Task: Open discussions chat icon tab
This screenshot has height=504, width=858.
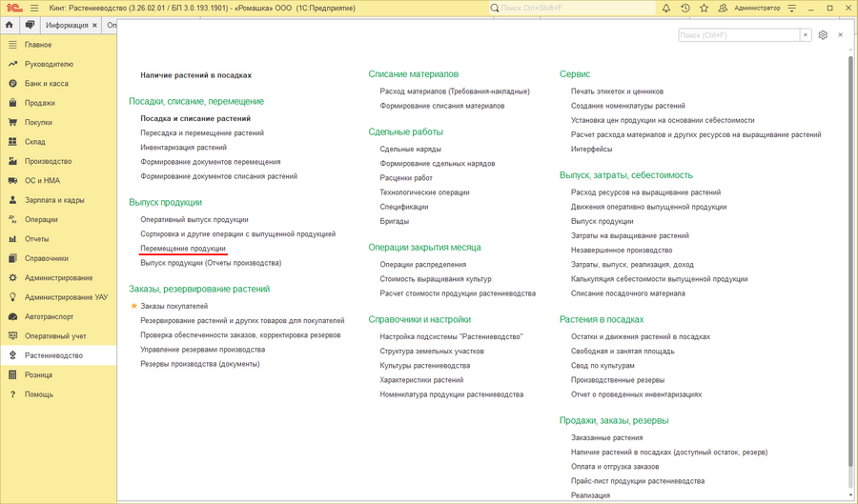Action: tap(30, 25)
